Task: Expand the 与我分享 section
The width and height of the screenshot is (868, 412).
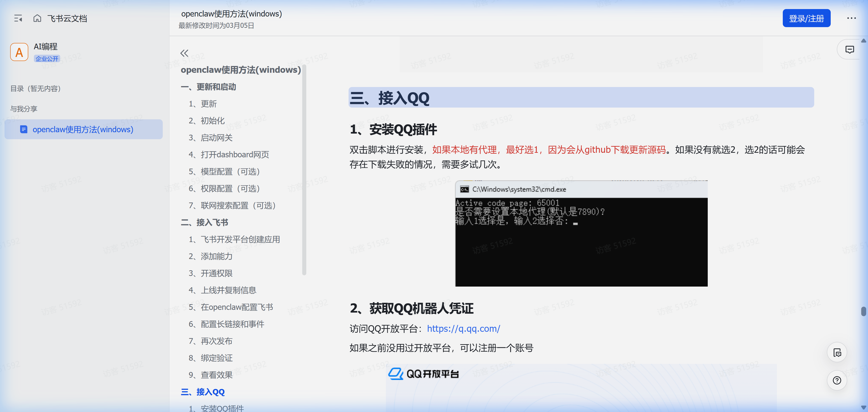Action: 24,108
